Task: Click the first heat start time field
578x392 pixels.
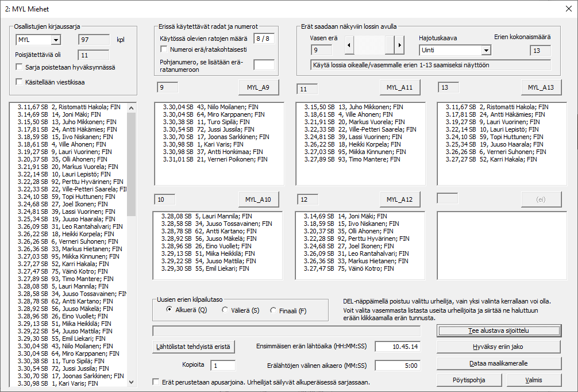Action: pos(398,346)
